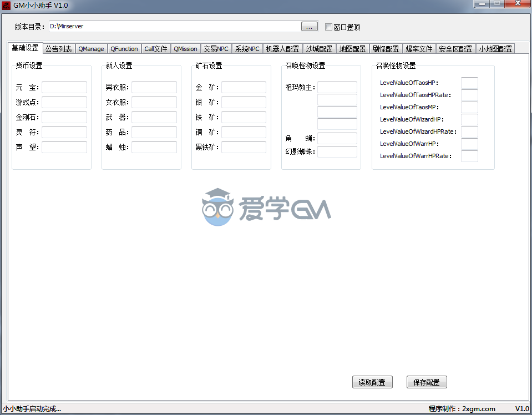Focus the LevelValueOfTaosMP field
The image size is (532, 415).
pos(469,107)
